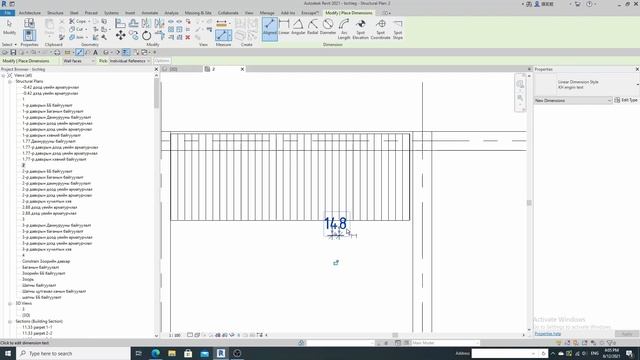Switch to the Massing & Site ribbon tab
The image size is (640, 360).
tap(198, 13)
